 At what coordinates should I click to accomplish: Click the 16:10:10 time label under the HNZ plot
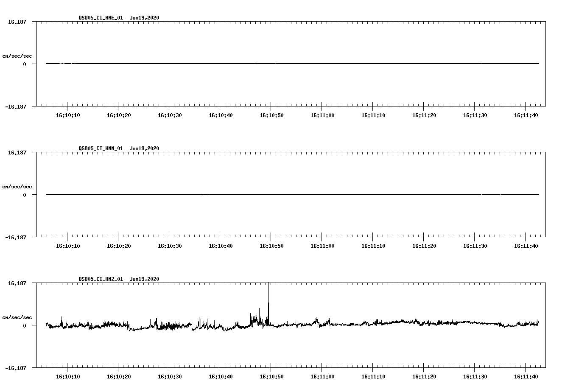68,377
